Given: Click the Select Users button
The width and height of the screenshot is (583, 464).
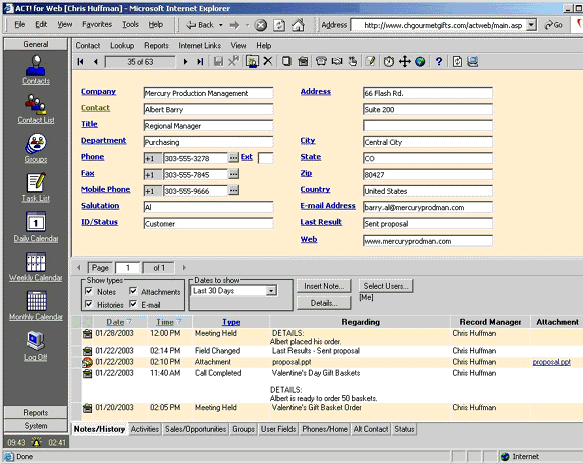Looking at the screenshot, I should pos(386,286).
